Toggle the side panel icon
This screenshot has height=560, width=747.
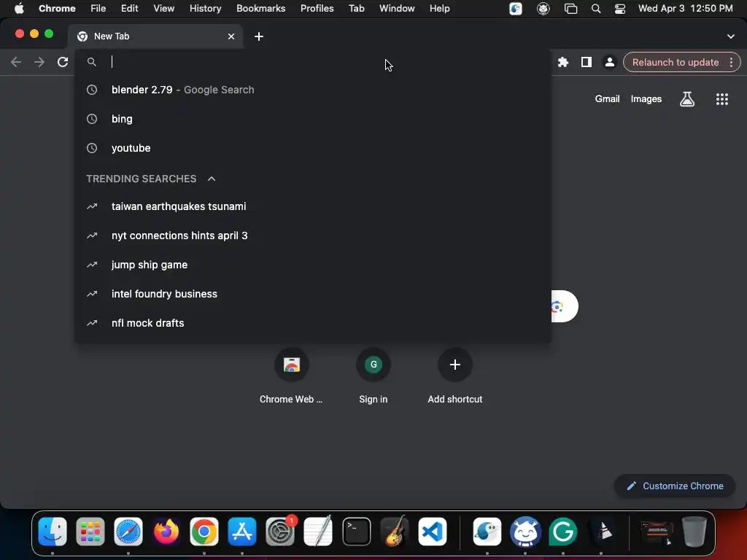[587, 63]
